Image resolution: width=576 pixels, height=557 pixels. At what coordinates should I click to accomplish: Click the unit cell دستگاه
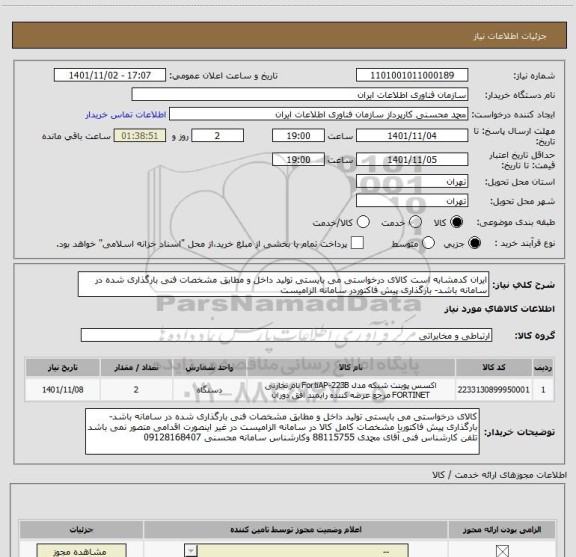tap(209, 390)
